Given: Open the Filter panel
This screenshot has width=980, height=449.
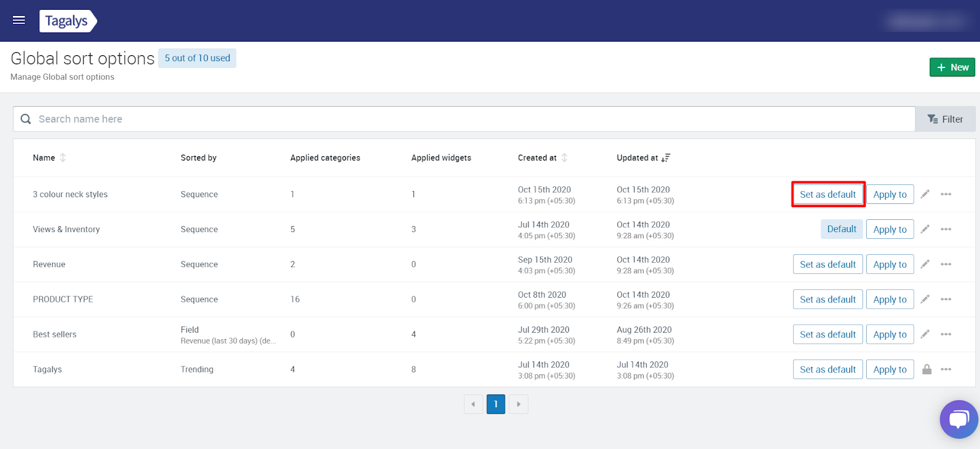Looking at the screenshot, I should (x=945, y=119).
